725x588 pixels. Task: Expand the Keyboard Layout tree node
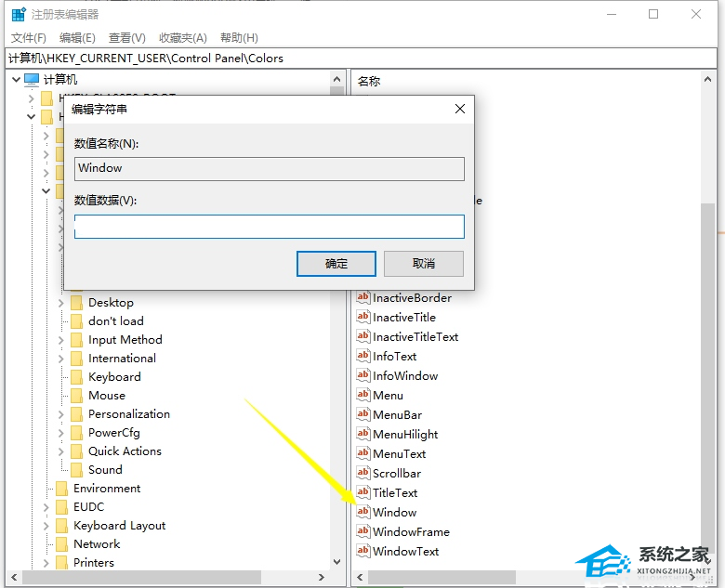coord(46,526)
